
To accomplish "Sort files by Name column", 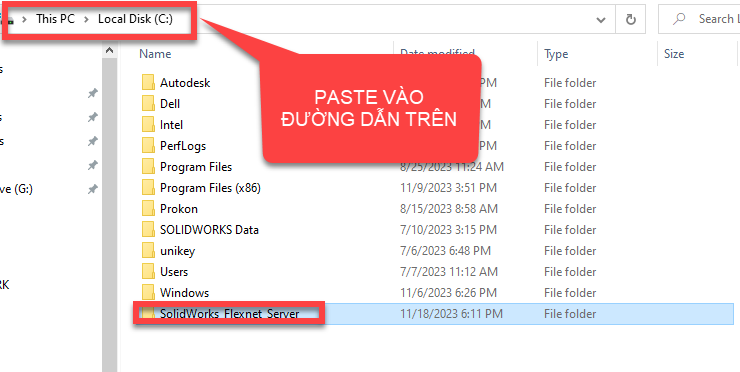I will coord(155,54).
